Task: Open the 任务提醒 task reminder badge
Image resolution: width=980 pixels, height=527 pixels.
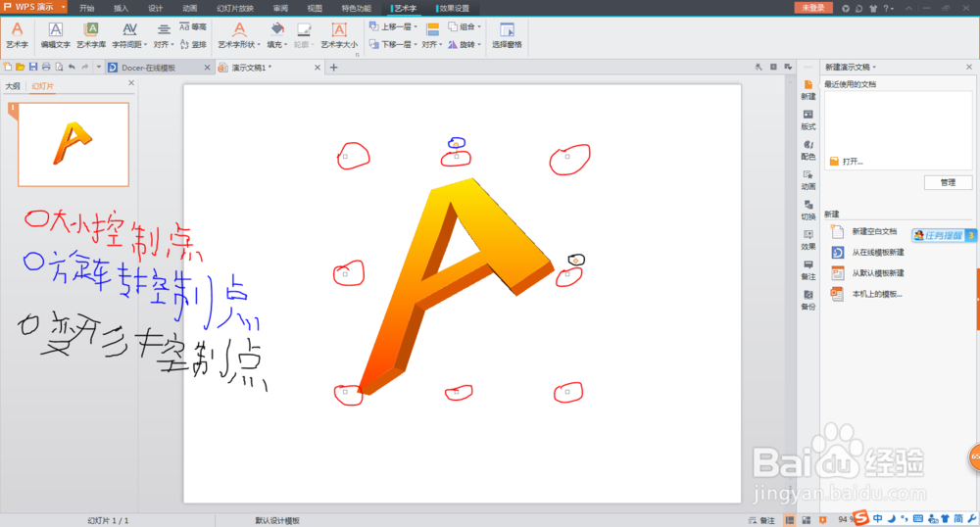Action: [x=943, y=235]
